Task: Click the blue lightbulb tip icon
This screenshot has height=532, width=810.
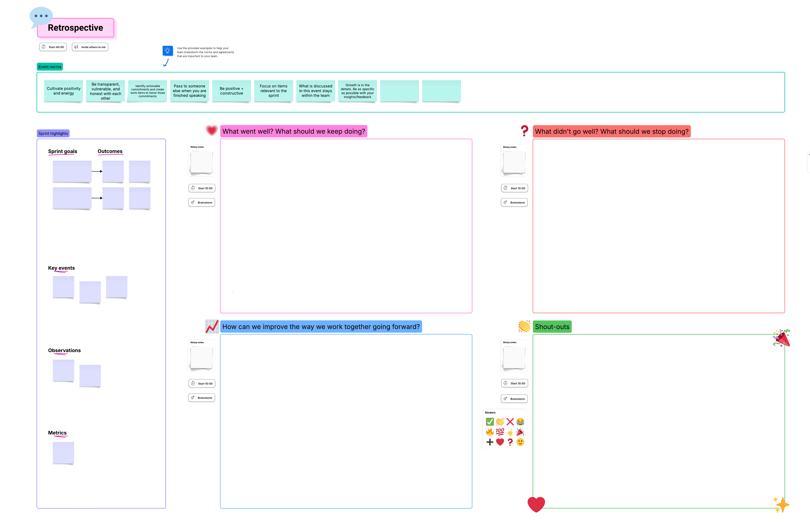Action: coord(167,51)
